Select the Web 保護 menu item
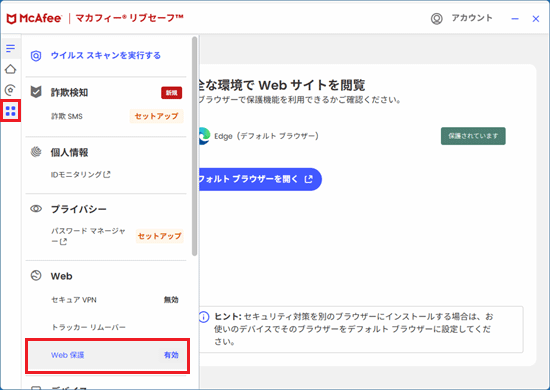 (107, 355)
